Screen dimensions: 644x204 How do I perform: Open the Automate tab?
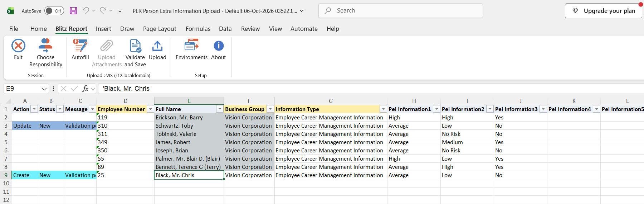pos(304,29)
